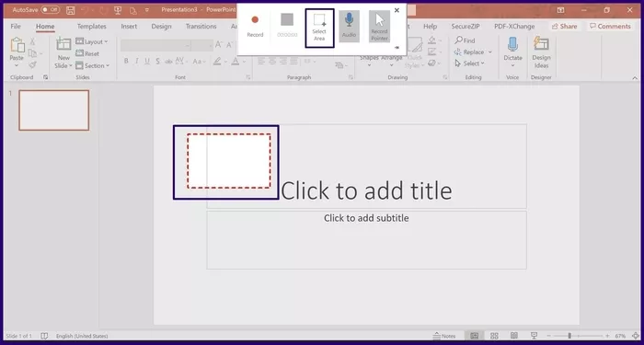Toggle text Shadow formatting
The image size is (644, 345).
tap(157, 62)
